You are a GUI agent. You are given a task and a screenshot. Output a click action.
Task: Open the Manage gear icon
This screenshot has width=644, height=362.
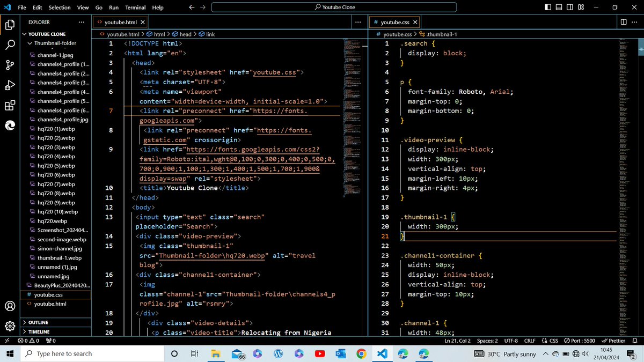click(10, 326)
